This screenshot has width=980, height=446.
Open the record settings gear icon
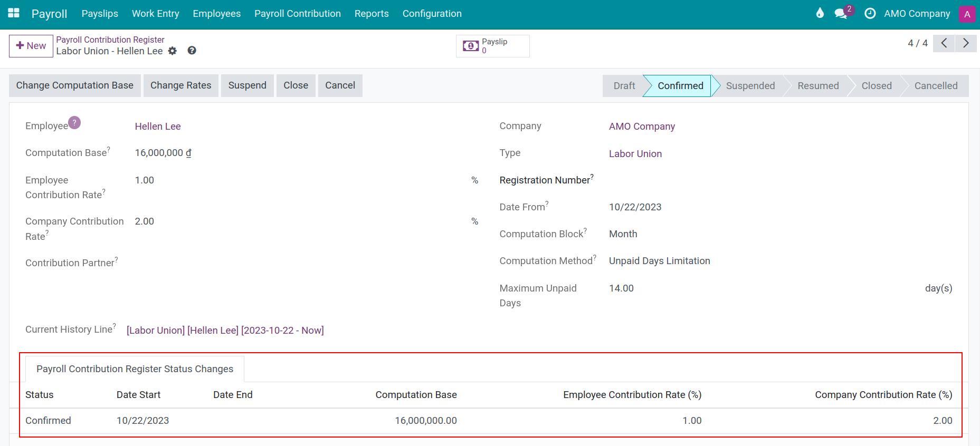coord(173,51)
